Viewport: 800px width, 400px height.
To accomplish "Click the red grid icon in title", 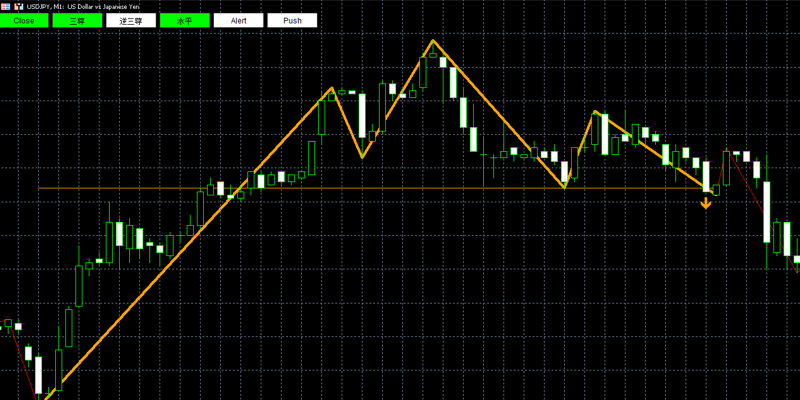I will tap(5, 7).
